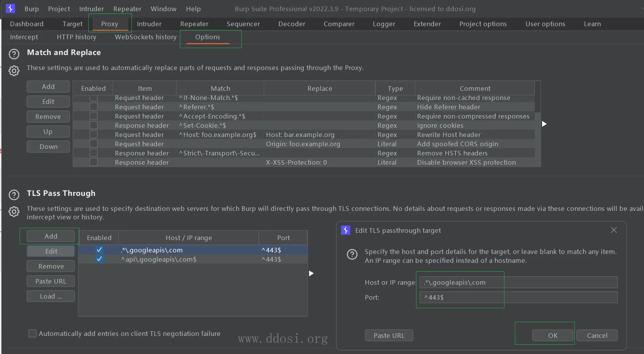Screen dimensions: 644x354
Task: Switch to the Comparer tab
Action: pyautogui.click(x=339, y=24)
